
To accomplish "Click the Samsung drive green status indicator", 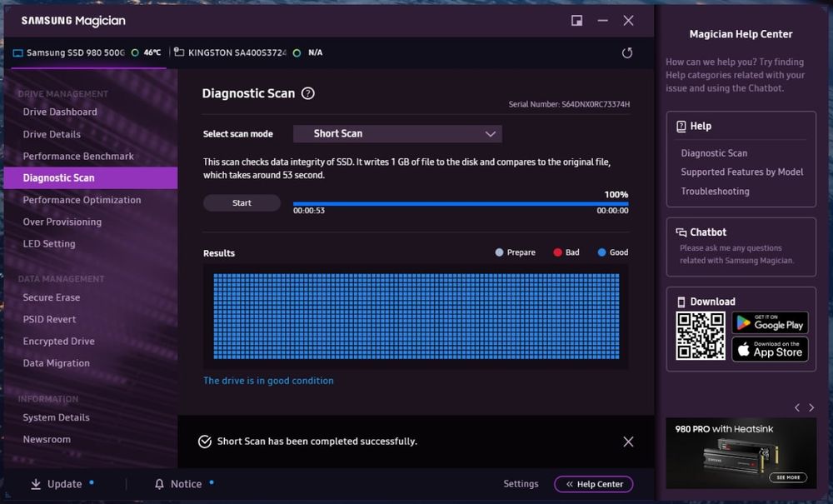I will pyautogui.click(x=135, y=52).
